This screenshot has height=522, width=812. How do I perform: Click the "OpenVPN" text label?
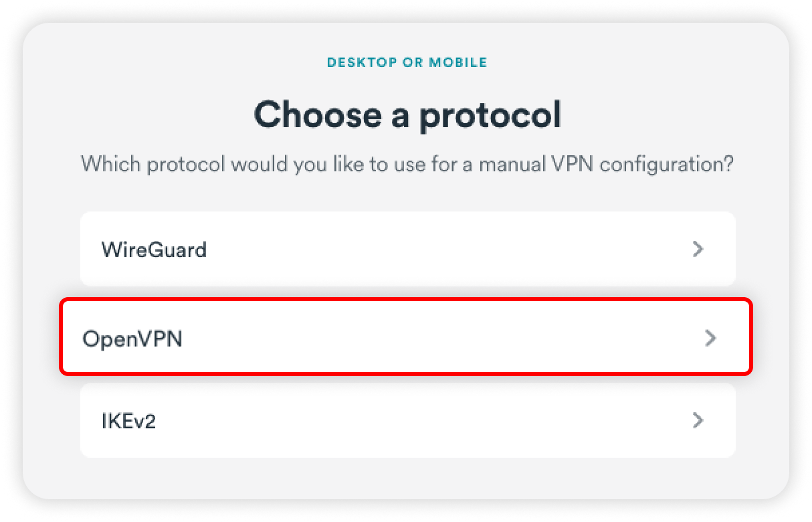point(132,339)
